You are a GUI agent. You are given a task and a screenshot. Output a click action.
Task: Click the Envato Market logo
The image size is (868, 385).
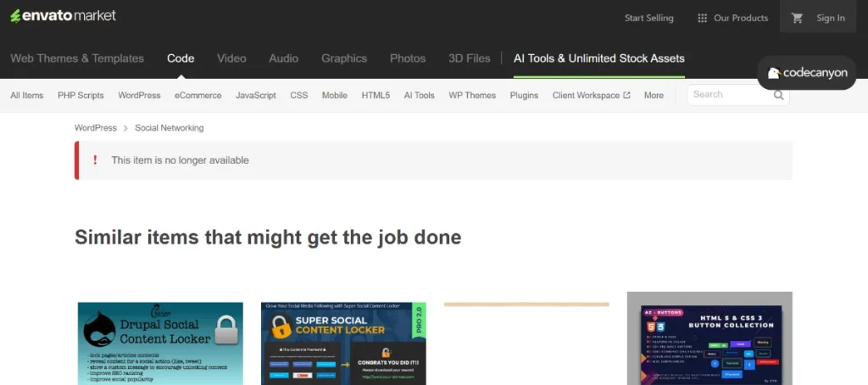click(x=63, y=16)
